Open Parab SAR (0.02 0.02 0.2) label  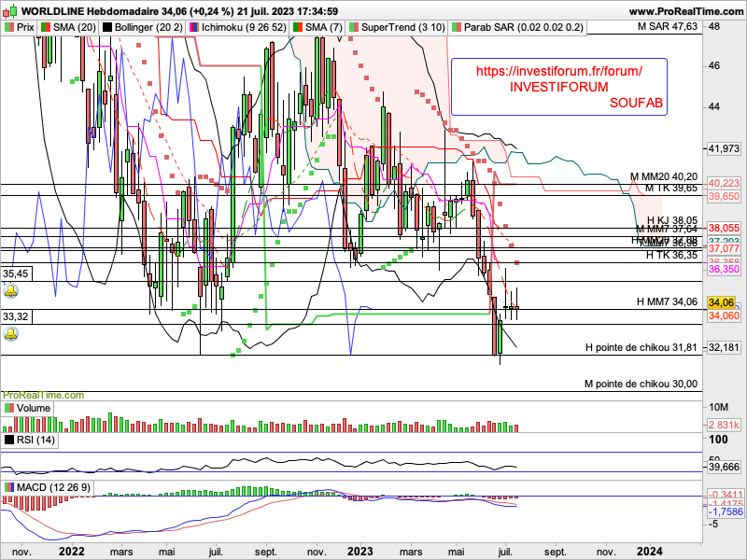[x=523, y=28]
